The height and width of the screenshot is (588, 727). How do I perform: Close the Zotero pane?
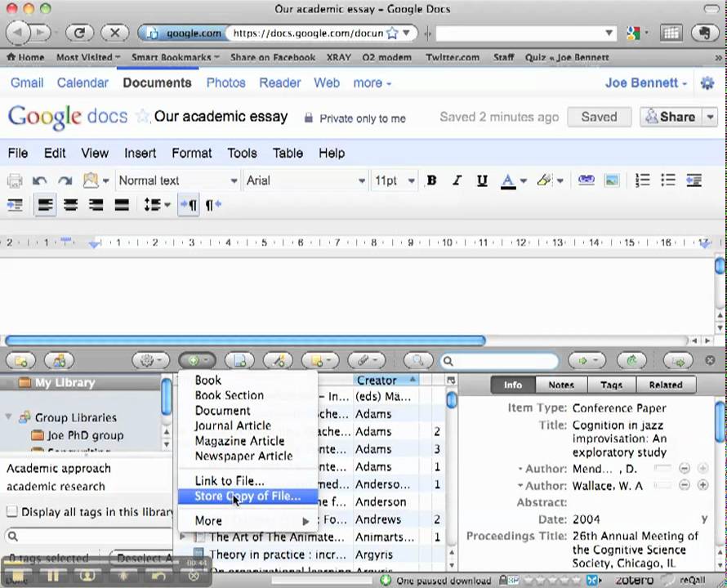point(710,360)
